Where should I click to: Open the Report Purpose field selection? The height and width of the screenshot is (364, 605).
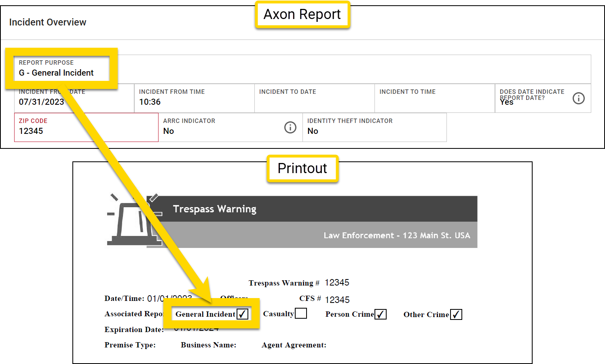pyautogui.click(x=57, y=73)
